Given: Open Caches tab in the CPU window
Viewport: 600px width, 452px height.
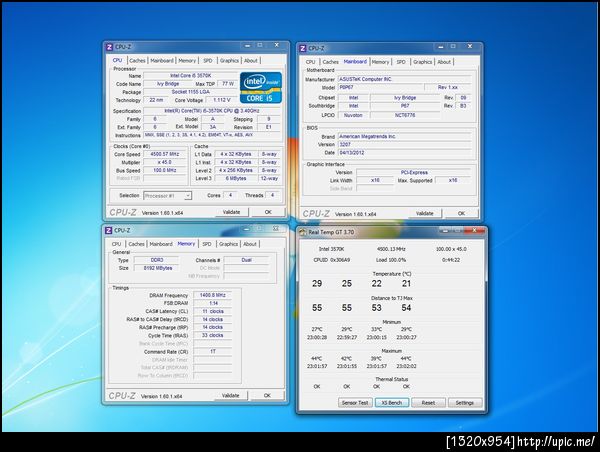Looking at the screenshot, I should [x=137, y=60].
